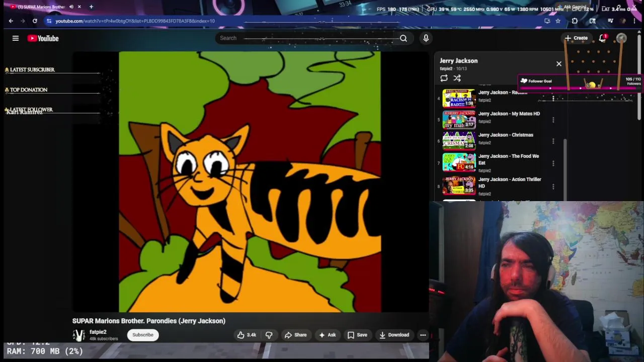Image resolution: width=644 pixels, height=362 pixels.
Task: Click the Create button
Action: pos(576,38)
